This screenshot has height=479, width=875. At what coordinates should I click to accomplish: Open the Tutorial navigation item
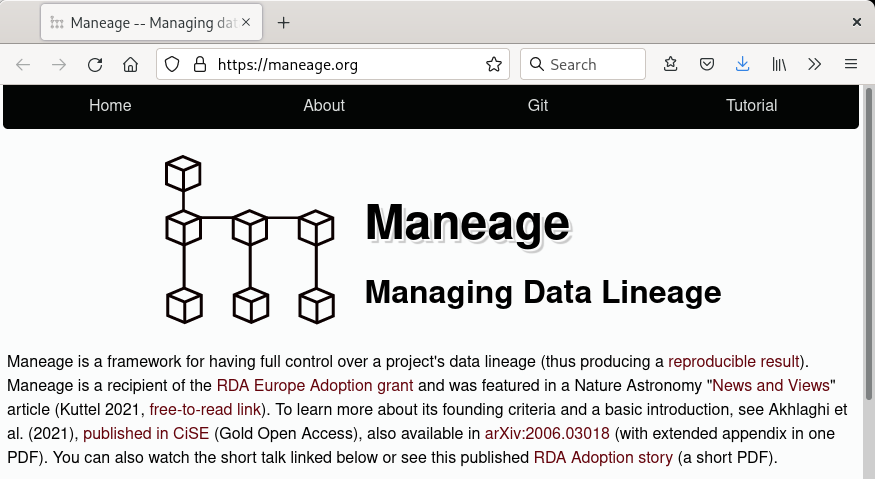coord(751,106)
